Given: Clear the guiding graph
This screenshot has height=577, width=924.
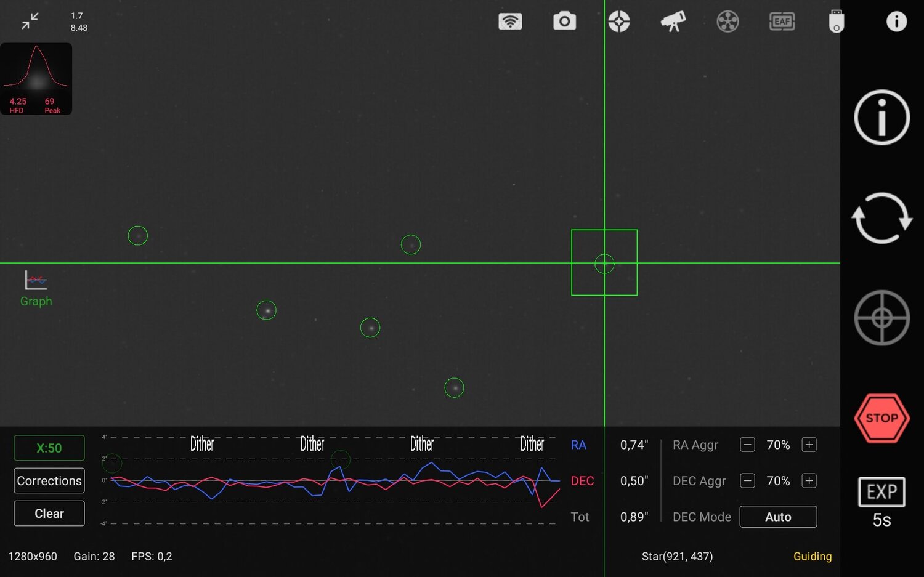Looking at the screenshot, I should click(49, 513).
